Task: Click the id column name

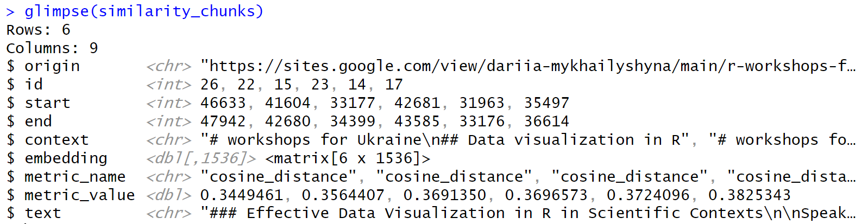Action: click(x=34, y=85)
